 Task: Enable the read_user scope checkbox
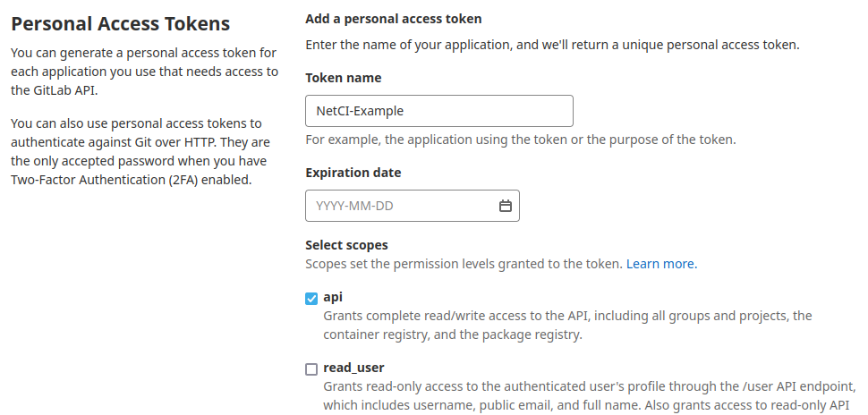coord(311,368)
